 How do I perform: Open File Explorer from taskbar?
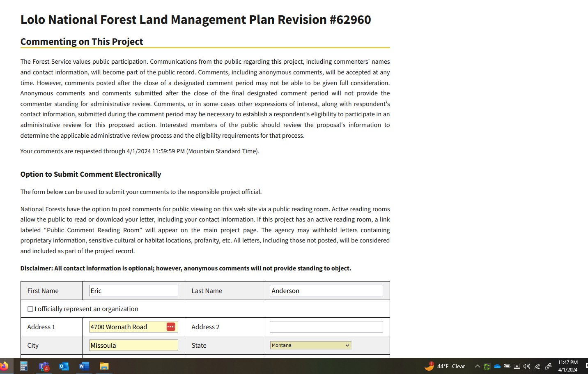[104, 366]
